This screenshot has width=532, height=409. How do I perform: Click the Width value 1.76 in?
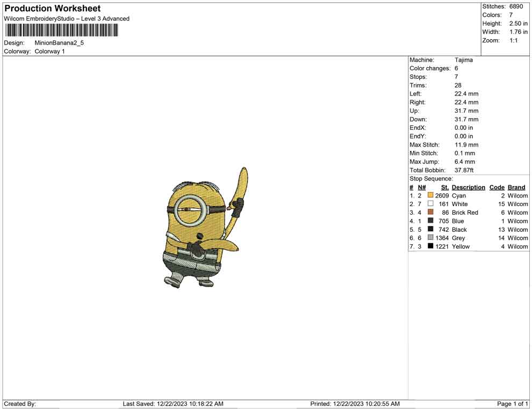tap(519, 32)
